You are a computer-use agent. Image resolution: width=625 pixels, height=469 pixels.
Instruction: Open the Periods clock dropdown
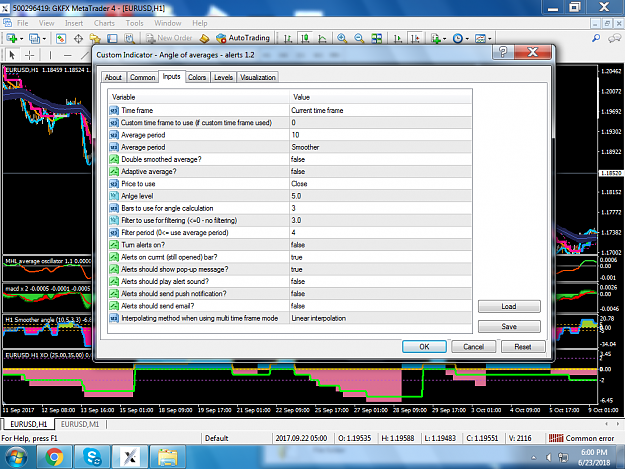(x=460, y=38)
